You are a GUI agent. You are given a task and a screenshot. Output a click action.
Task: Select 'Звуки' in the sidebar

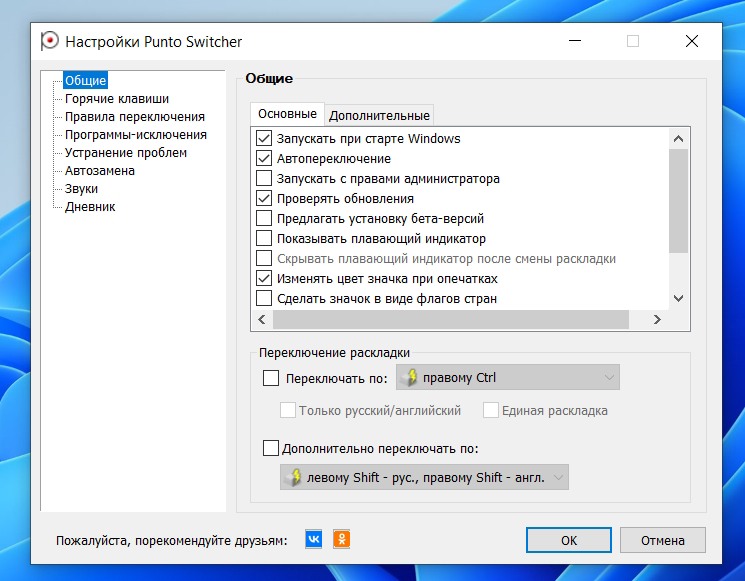[x=81, y=189]
